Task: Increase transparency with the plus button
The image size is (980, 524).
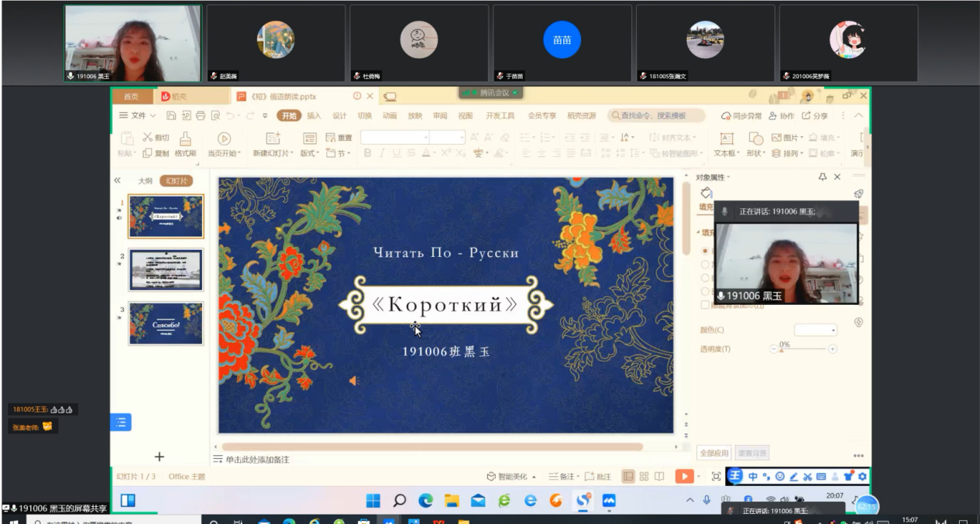Action: pyautogui.click(x=833, y=349)
